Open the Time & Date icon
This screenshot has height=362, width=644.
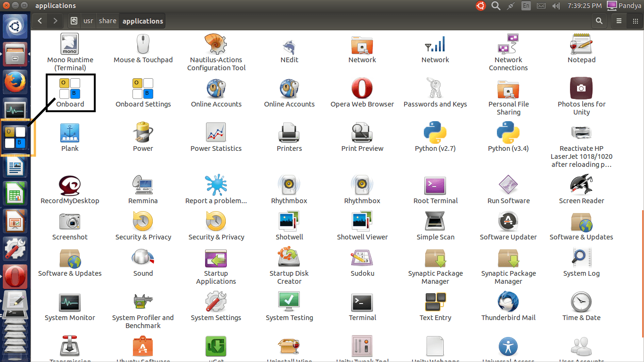(x=581, y=302)
